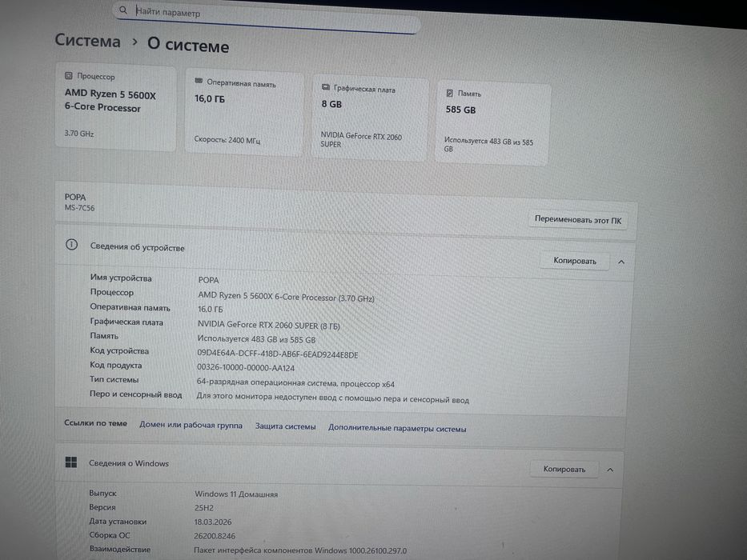The image size is (747, 560).
Task: Click the graphics card icon in Графическая плата card
Action: pos(326,87)
